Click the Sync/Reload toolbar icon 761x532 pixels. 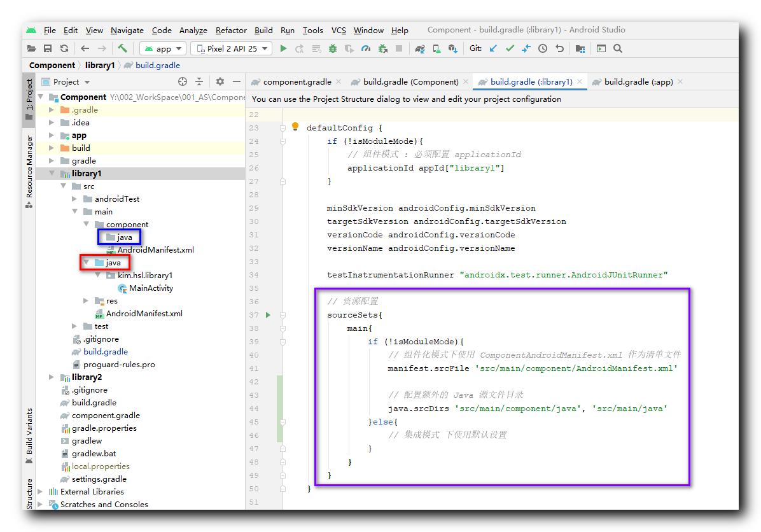click(x=64, y=48)
